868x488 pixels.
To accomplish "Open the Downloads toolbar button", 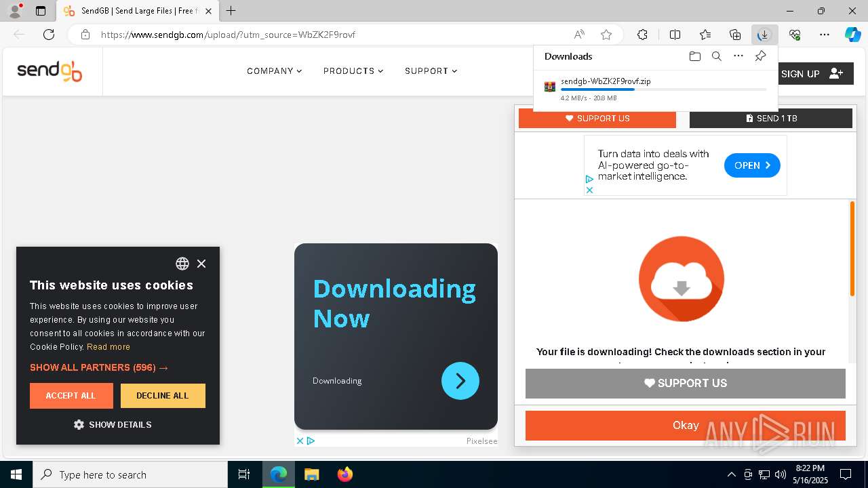I will [x=764, y=35].
